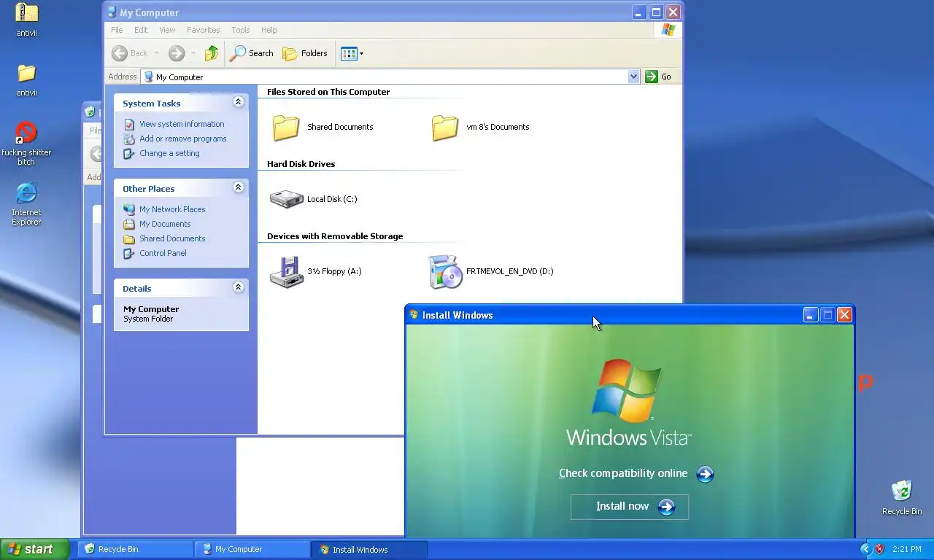Switch to Install Windows taskbar button
This screenshot has height=560, width=934.
point(369,549)
